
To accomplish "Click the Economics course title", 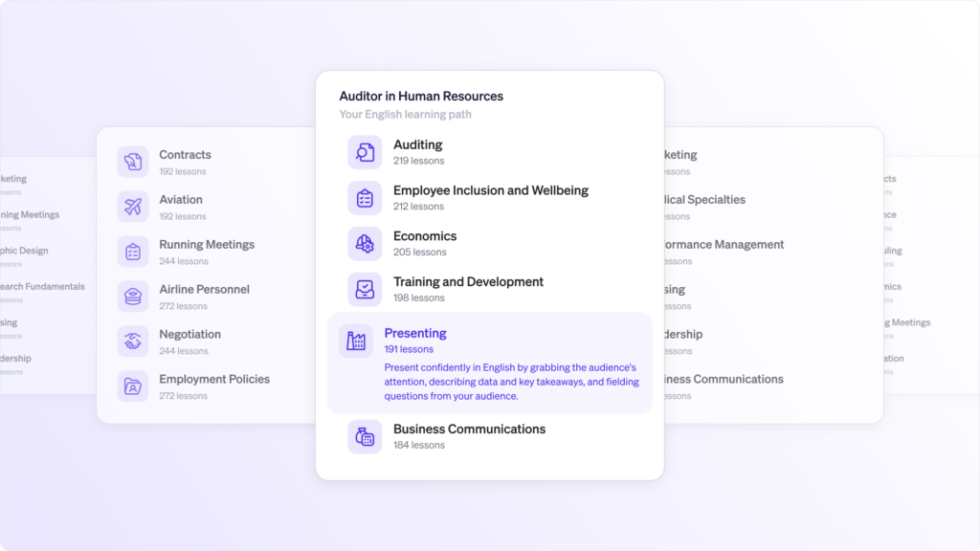I will (x=425, y=236).
